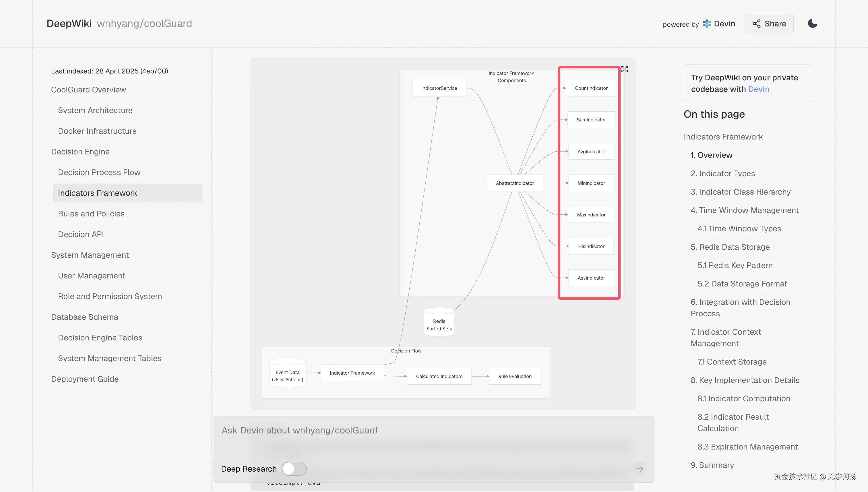Click the Share button
The width and height of the screenshot is (868, 492).
tap(769, 24)
